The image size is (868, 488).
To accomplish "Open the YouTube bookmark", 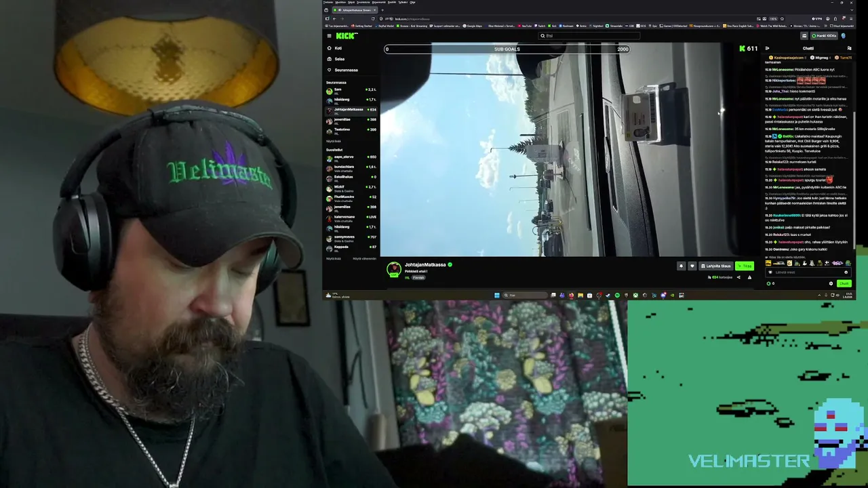I will (526, 26).
